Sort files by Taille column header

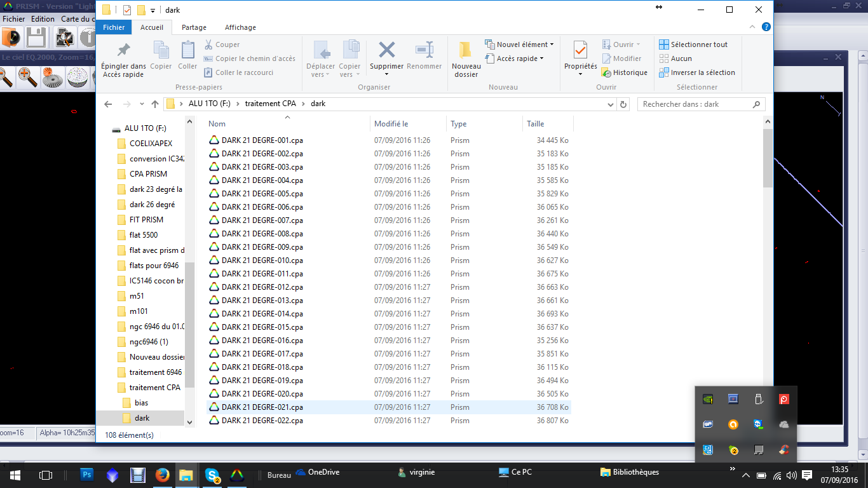coord(535,124)
